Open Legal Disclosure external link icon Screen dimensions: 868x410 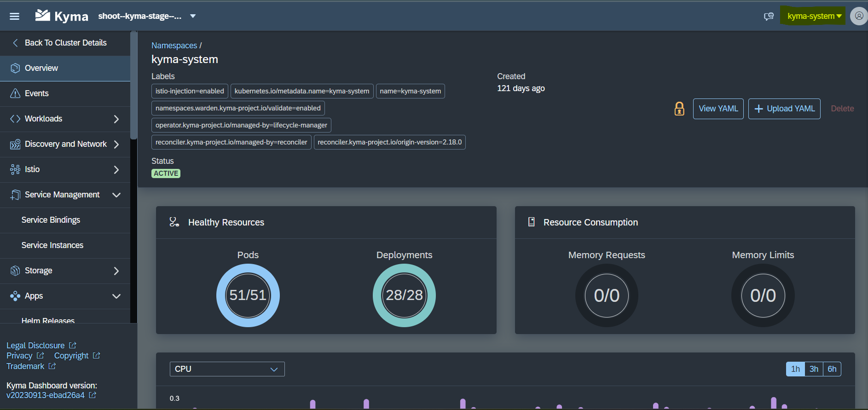[73, 345]
